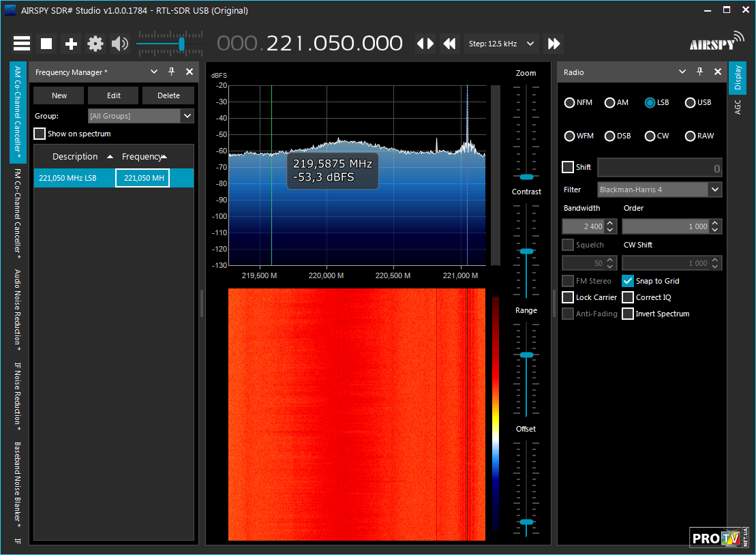This screenshot has height=555, width=756.
Task: Click the frequency center-tuning arrows icon
Action: point(425,44)
